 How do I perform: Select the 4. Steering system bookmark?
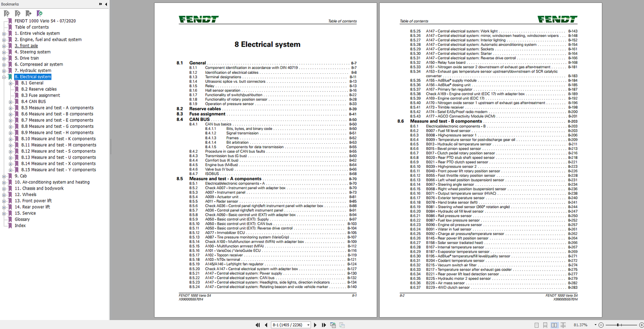pos(33,52)
